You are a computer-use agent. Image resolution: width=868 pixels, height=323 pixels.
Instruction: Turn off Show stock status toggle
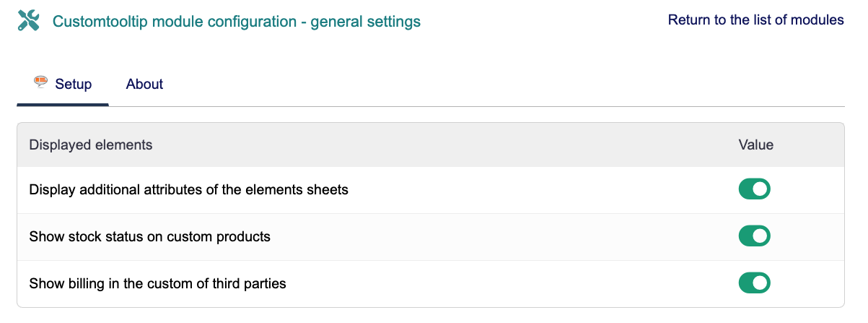(754, 236)
